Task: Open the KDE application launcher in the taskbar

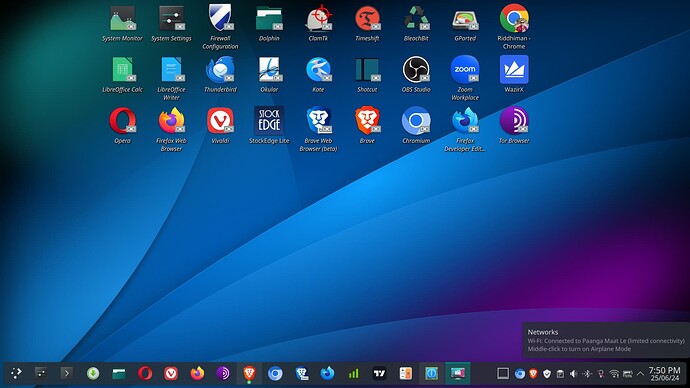Action: pos(16,373)
